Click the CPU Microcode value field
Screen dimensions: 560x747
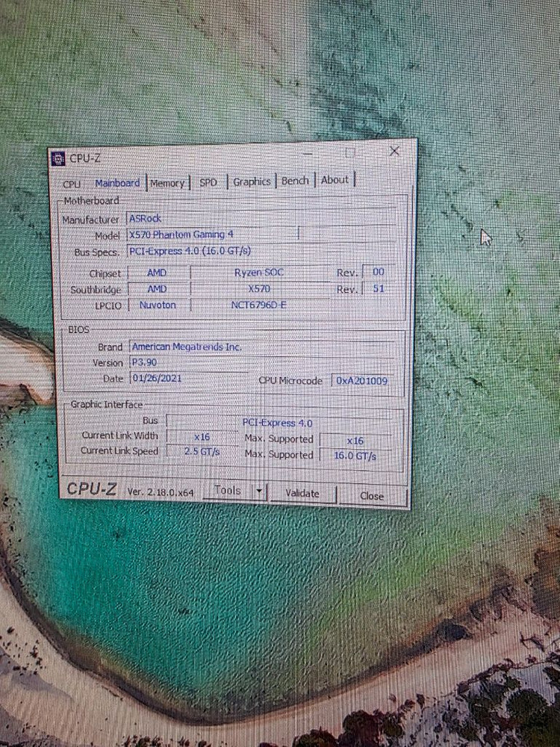(361, 380)
